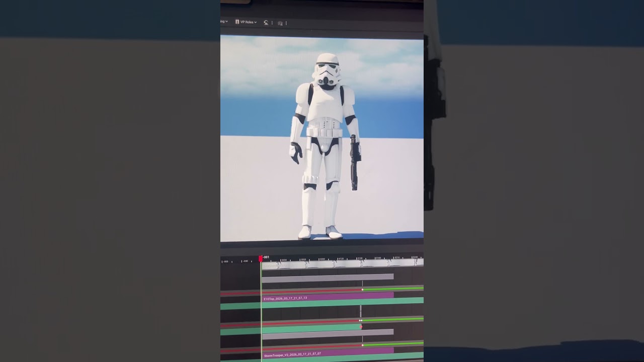
Task: Select the StormTrooper_V2_2026_03_17_21_57_07 clip
Action: [x=328, y=353]
